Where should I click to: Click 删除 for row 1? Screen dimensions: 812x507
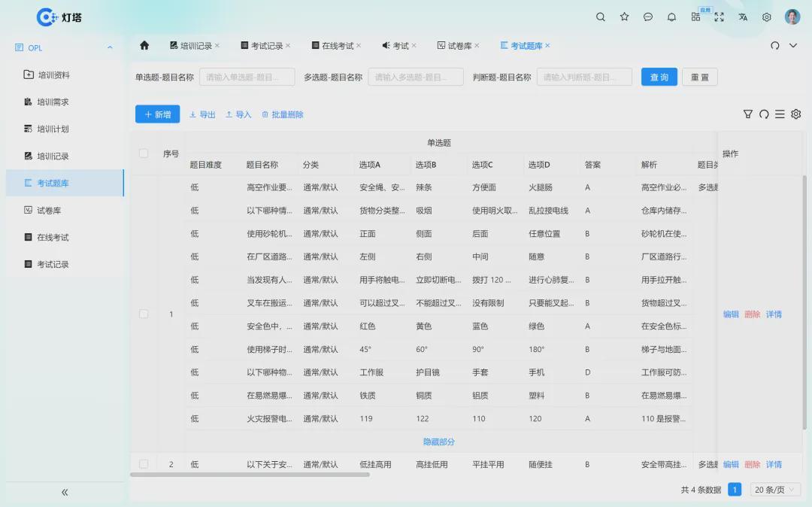[752, 314]
